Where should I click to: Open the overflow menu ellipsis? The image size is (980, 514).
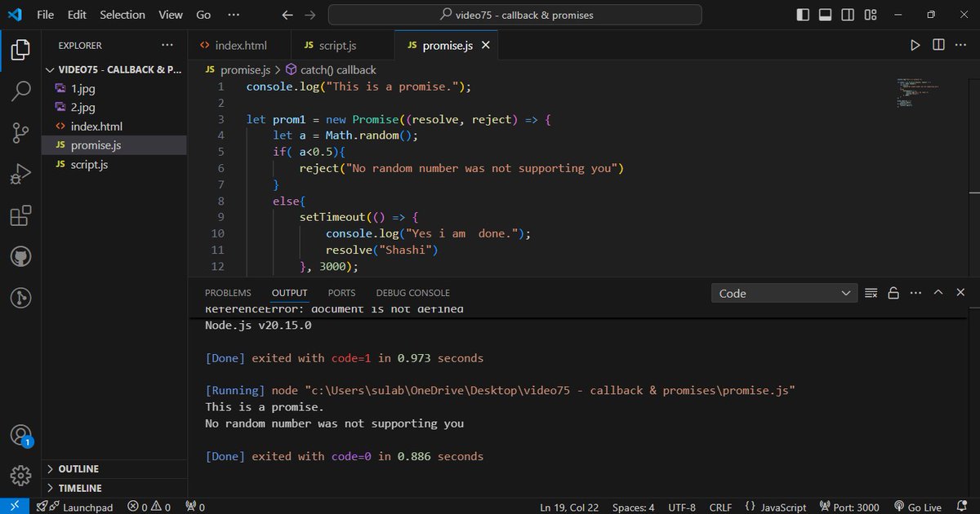tap(234, 15)
